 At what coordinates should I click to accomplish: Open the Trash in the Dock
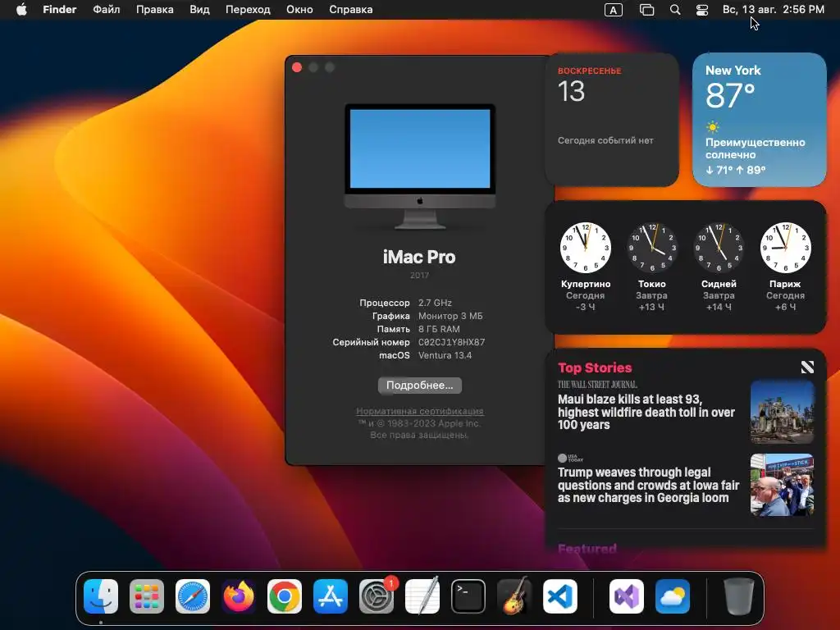[739, 596]
